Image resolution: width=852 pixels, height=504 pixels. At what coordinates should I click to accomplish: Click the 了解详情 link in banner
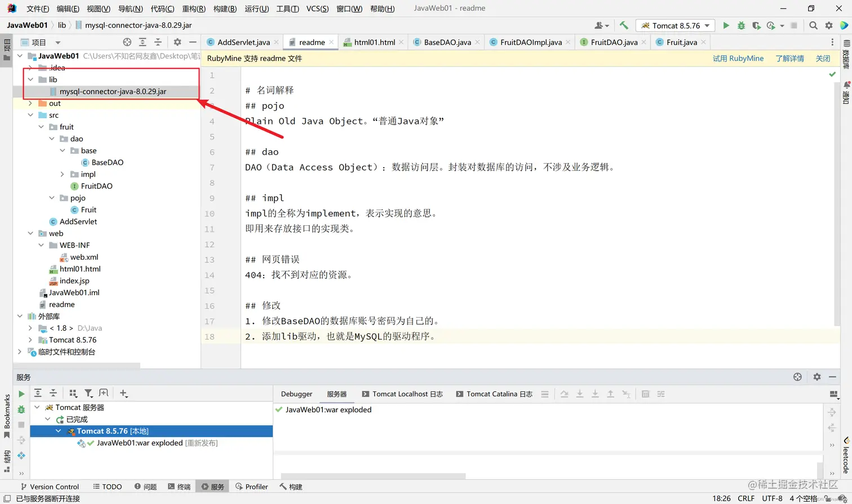[790, 59]
